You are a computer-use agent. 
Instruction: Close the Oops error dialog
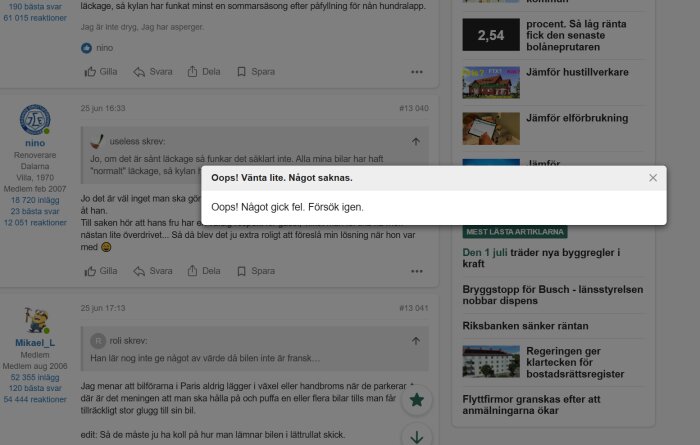tap(653, 178)
